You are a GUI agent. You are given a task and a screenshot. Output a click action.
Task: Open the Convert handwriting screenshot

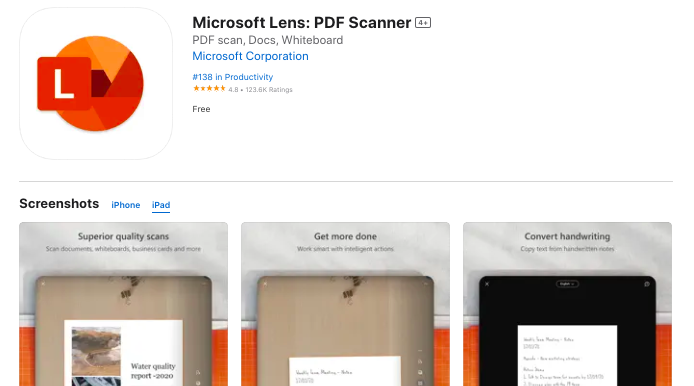point(567,304)
